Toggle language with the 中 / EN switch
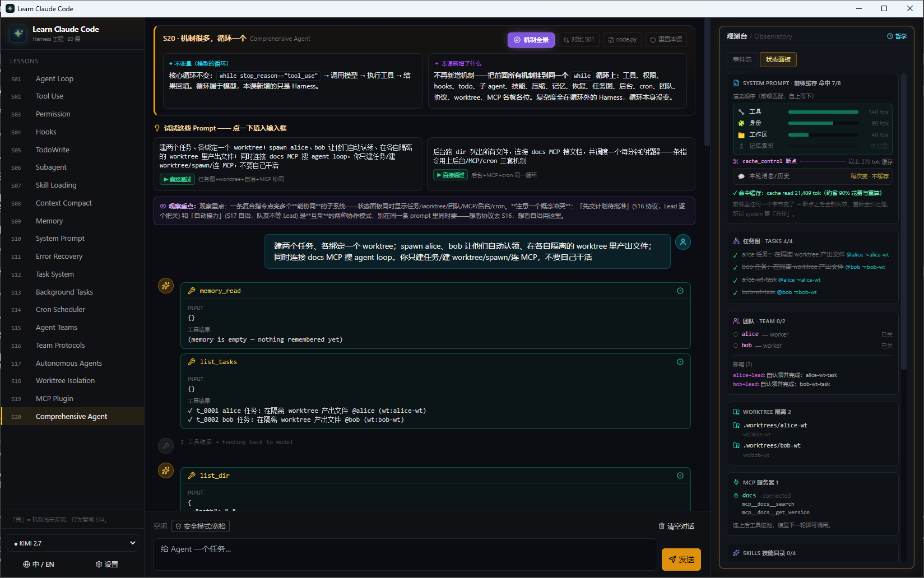924x578 pixels. (39, 565)
